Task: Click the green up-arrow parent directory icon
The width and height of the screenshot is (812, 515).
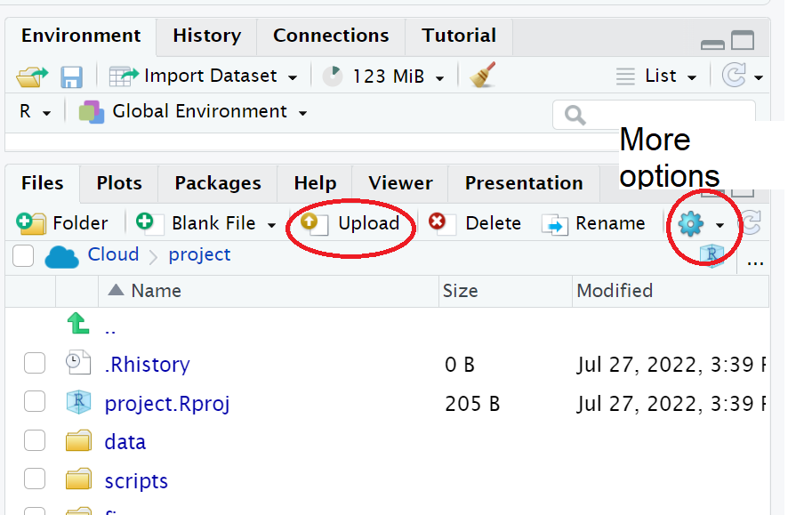Action: point(79,326)
